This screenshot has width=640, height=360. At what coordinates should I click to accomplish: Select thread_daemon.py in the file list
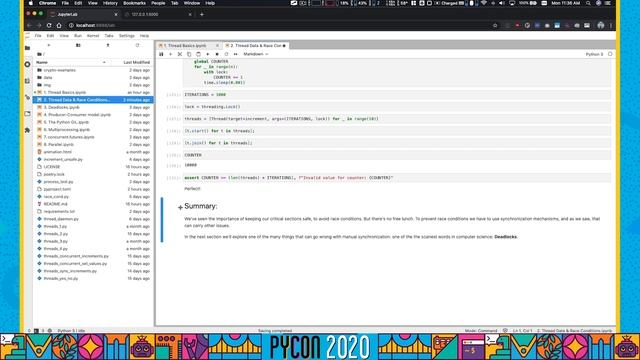[93, 219]
